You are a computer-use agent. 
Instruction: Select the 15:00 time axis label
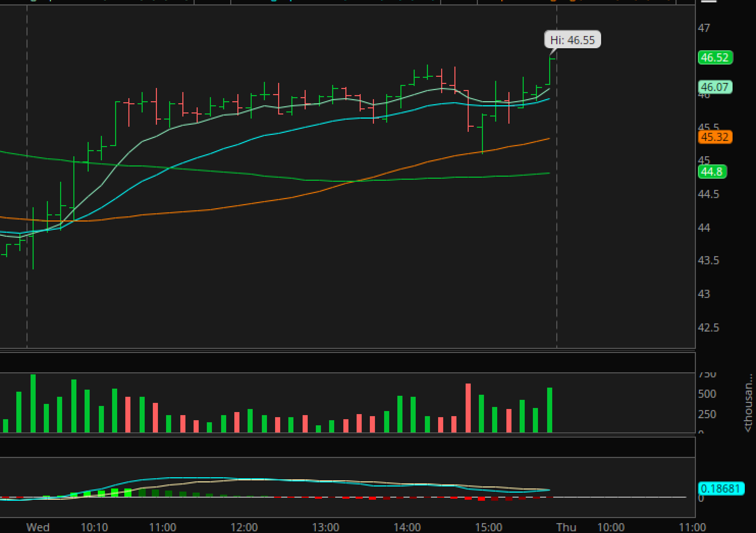[488, 527]
